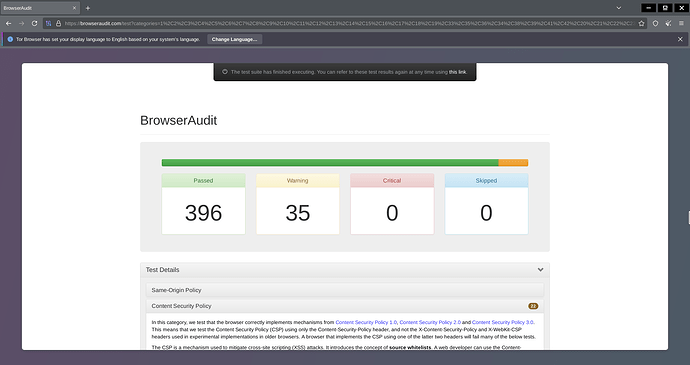Click the Change Language button
The width and height of the screenshot is (690, 365).
235,39
